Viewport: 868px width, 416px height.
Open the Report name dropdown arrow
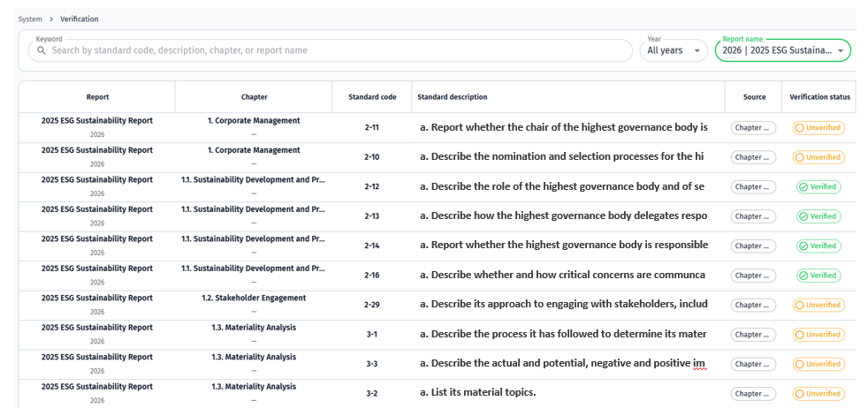click(841, 51)
